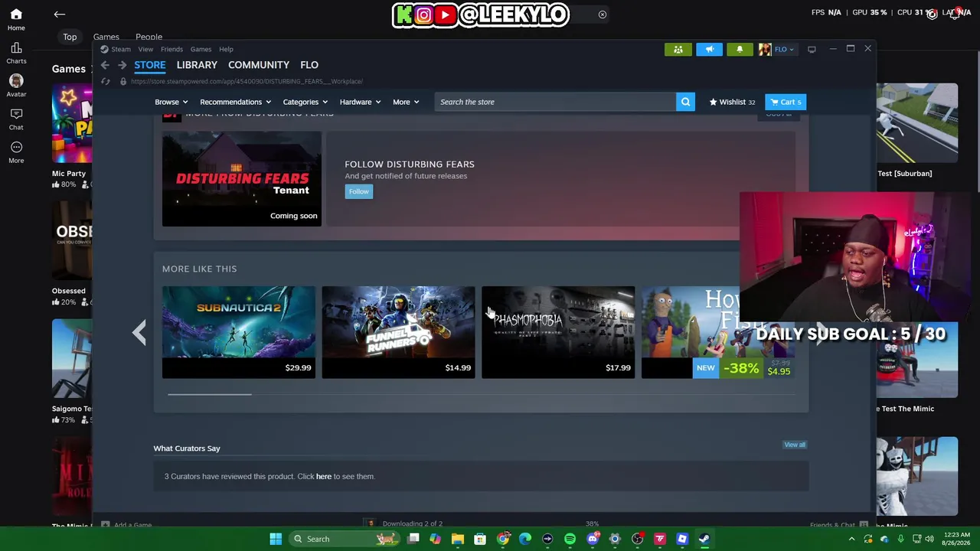The image size is (980, 551).
Task: Open the View menu
Action: tap(145, 50)
